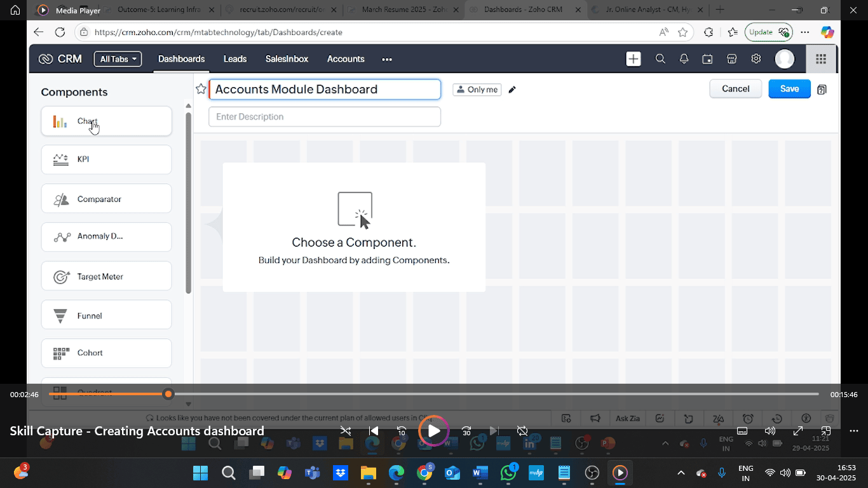Cancel the dashboard creation
Viewport: 868px width, 488px height.
tap(735, 89)
